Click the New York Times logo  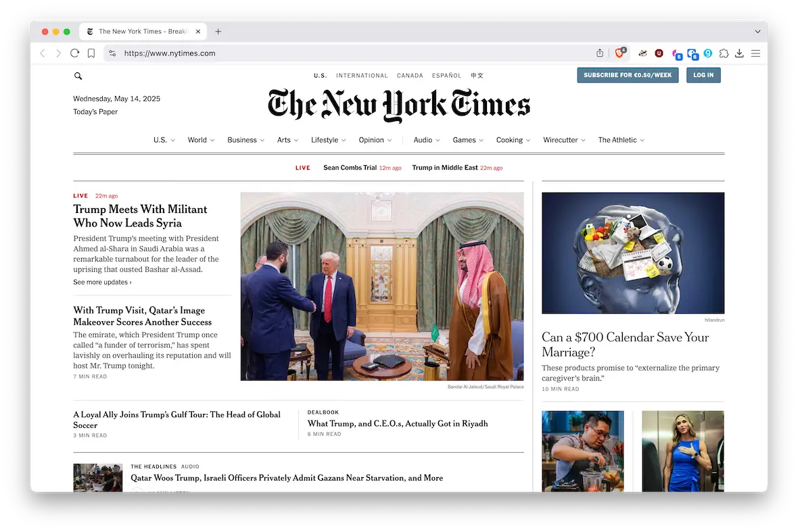click(399, 105)
